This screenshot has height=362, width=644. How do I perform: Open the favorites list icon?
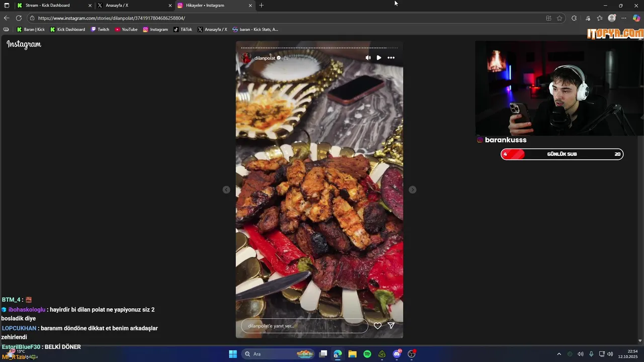(600, 18)
